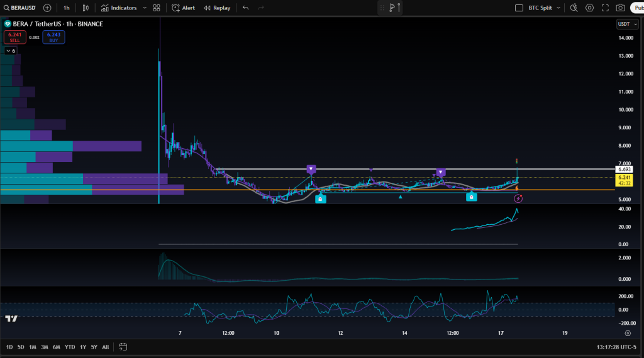The height and width of the screenshot is (358, 644).
Task: Select the orange horizontal support line
Action: [307, 190]
